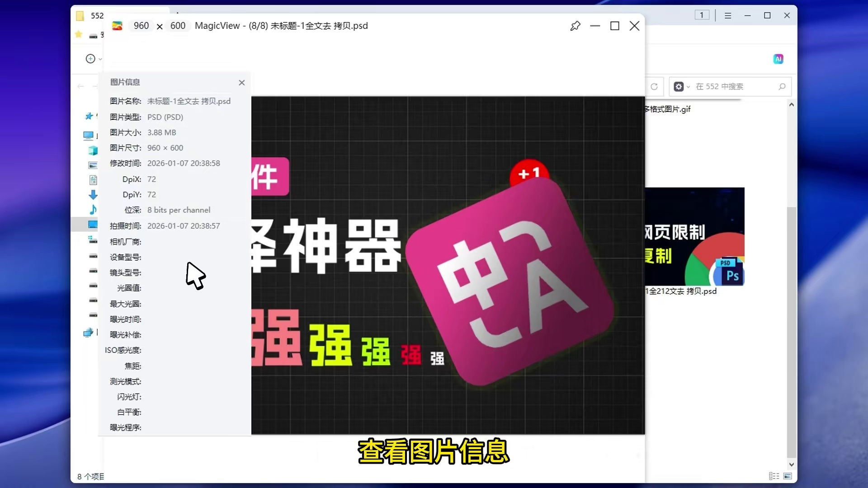Close the 图片信息 info panel
The width and height of the screenshot is (868, 488).
click(x=242, y=82)
